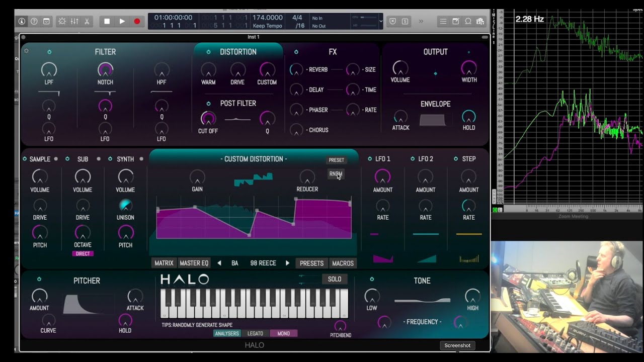Open Smart Controls in the Logic toolbar
Image resolution: width=644 pixels, height=362 pixels.
tap(62, 21)
